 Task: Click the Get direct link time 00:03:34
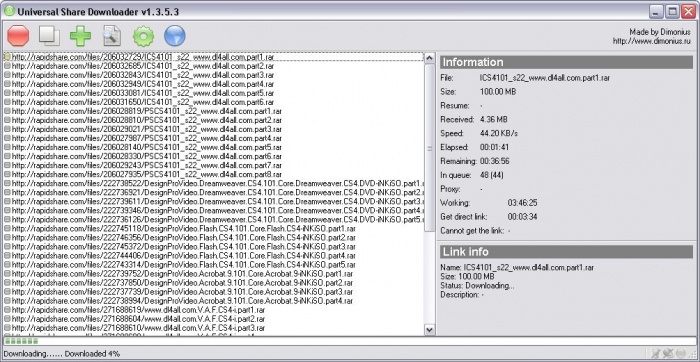pos(522,217)
